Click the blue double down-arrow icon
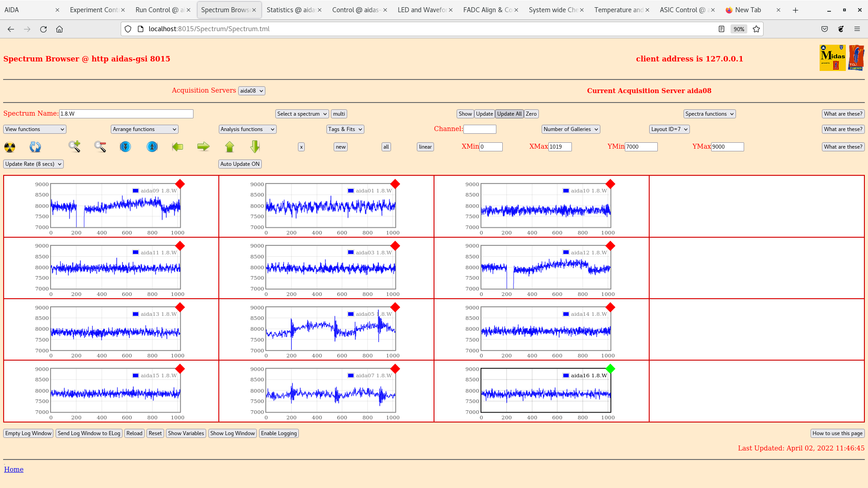The image size is (868, 488). pos(125,146)
